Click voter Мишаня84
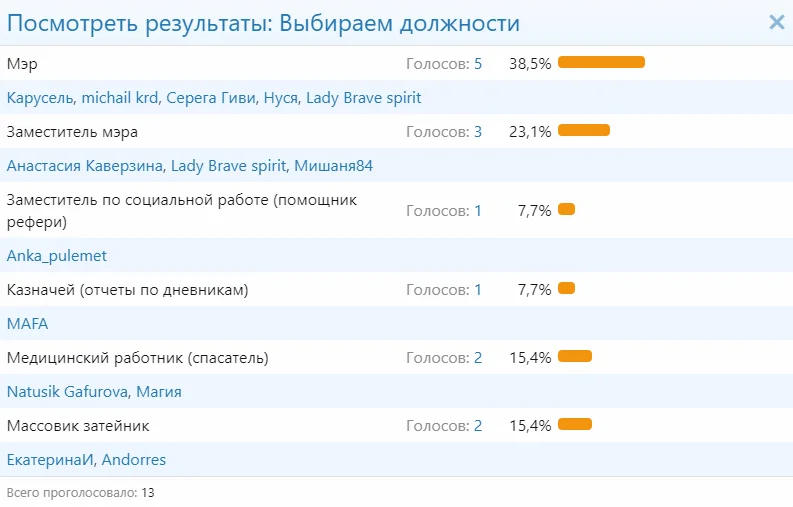Image resolution: width=793 pixels, height=507 pixels. [336, 166]
